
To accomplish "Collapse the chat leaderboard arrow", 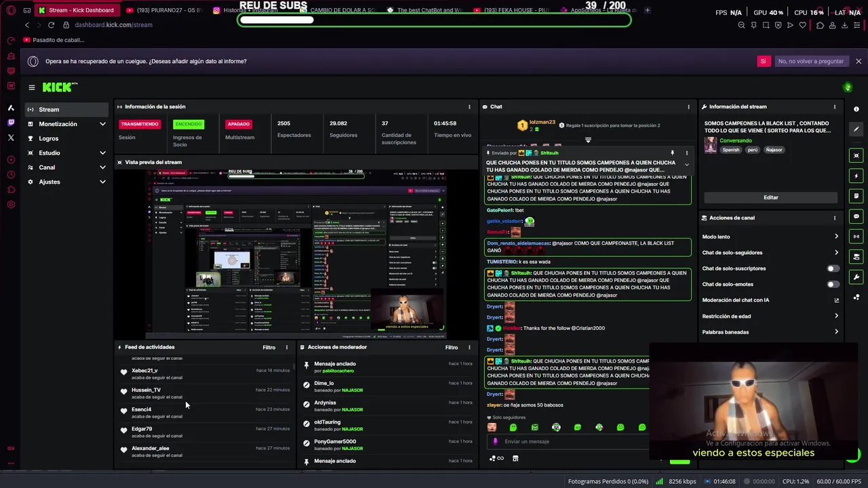I will point(588,140).
